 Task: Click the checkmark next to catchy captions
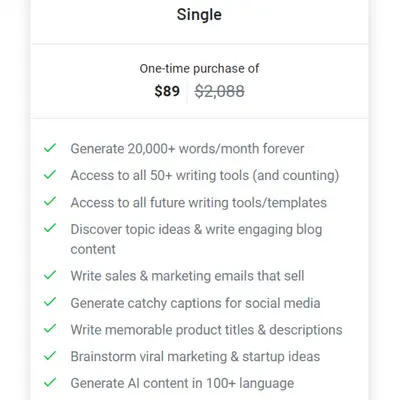pyautogui.click(x=50, y=302)
